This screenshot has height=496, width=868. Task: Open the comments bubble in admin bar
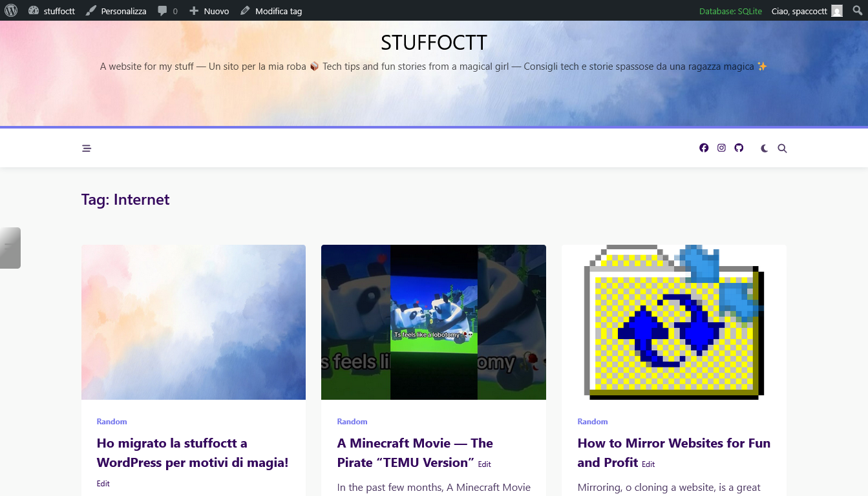tap(167, 11)
